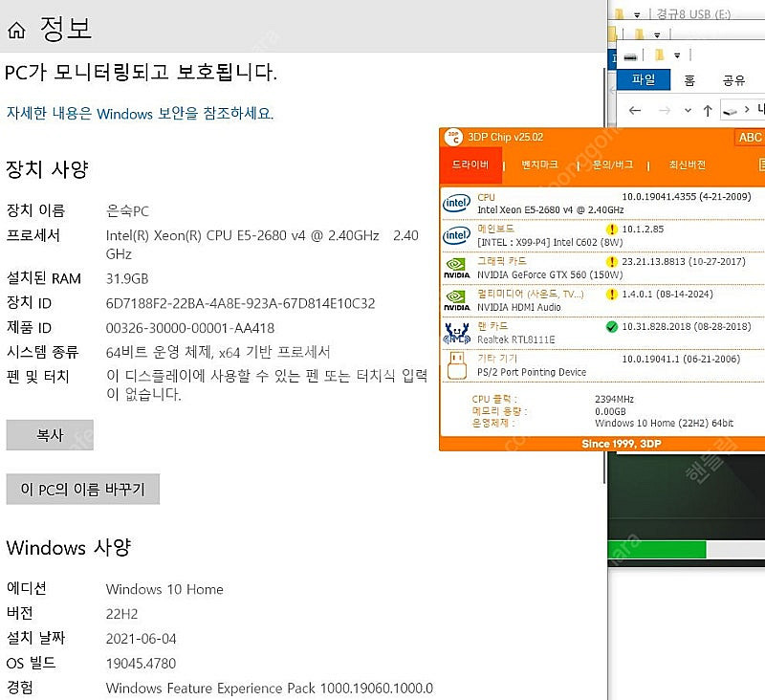This screenshot has height=700, width=765.
Task: Click Explorer back arrow
Action: [x=635, y=111]
